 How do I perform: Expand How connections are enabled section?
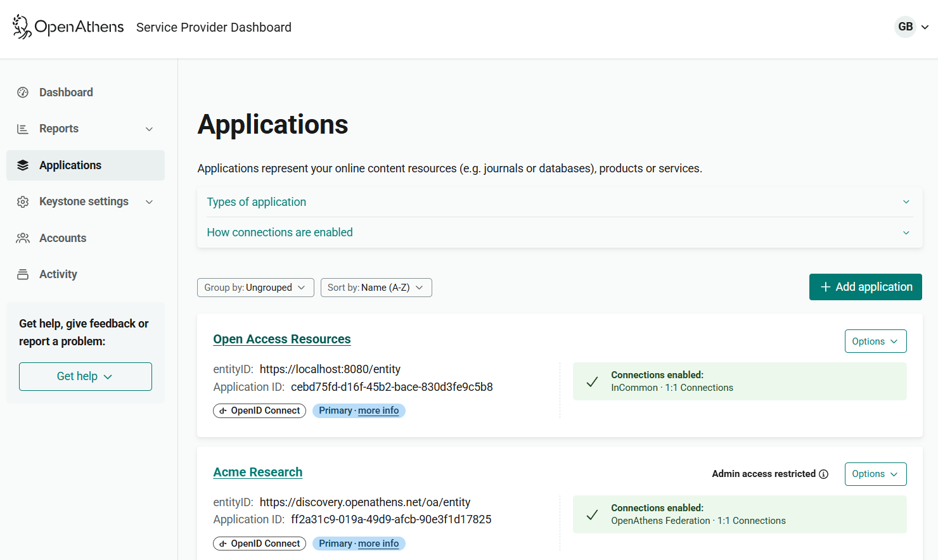coord(560,232)
